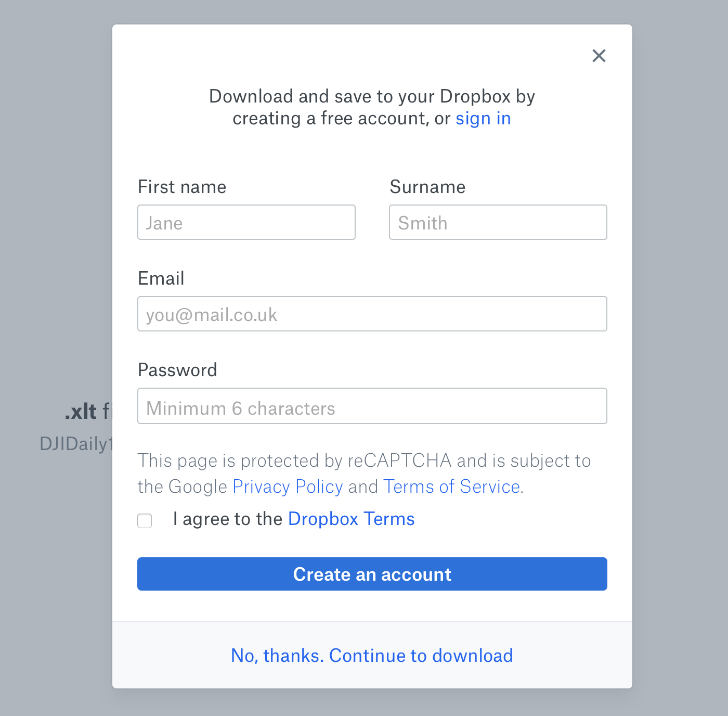The image size is (728, 716).
Task: Choose "No, thanks. Continue to download"
Action: coord(372,656)
